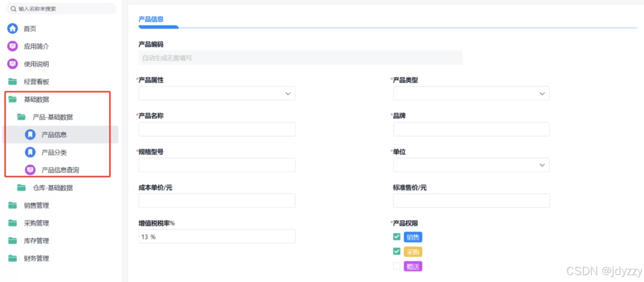
Task: Expand the 采购管理 menu entry
Action: [x=36, y=223]
